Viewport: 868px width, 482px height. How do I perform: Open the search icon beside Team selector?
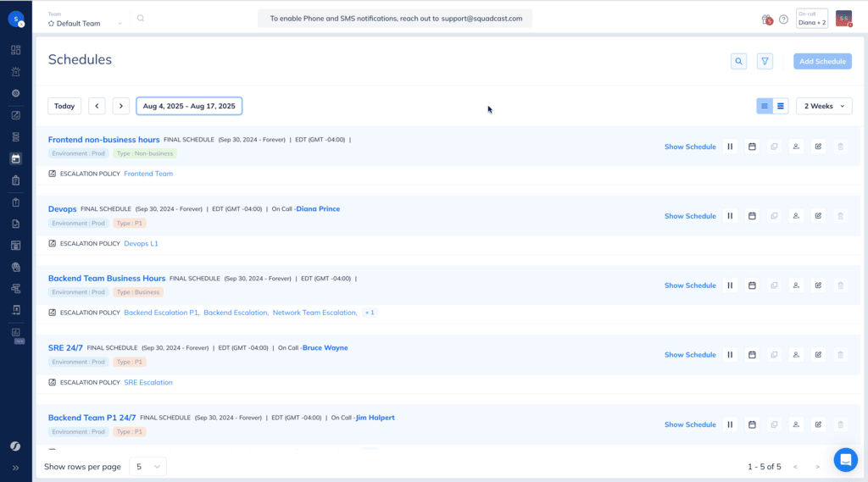[x=141, y=19]
